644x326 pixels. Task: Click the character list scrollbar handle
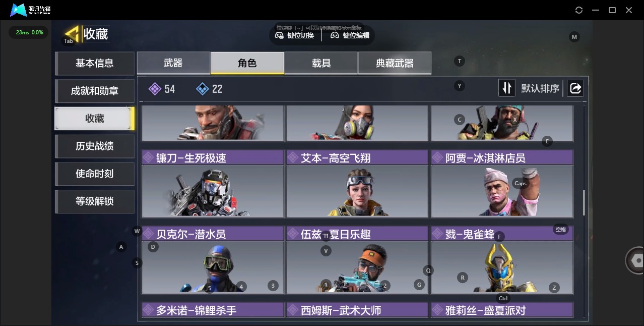(x=584, y=202)
